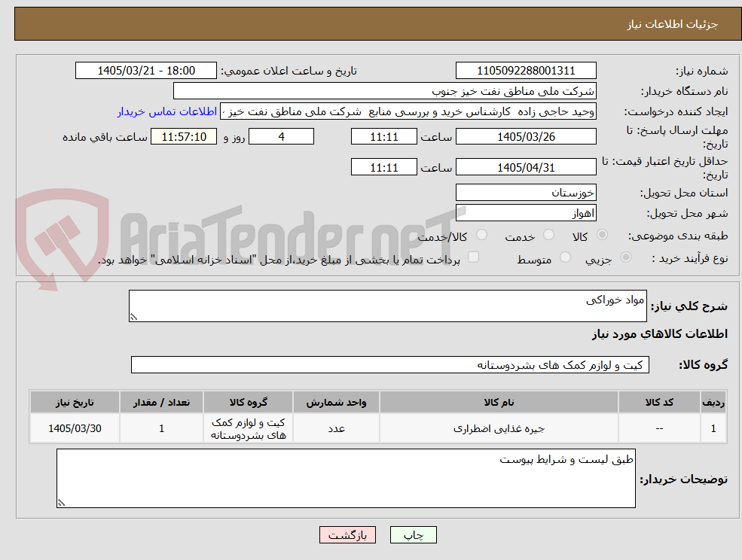Viewport: 742px width, 560px height.
Task: Click the resize handle of description box
Action: point(133,318)
